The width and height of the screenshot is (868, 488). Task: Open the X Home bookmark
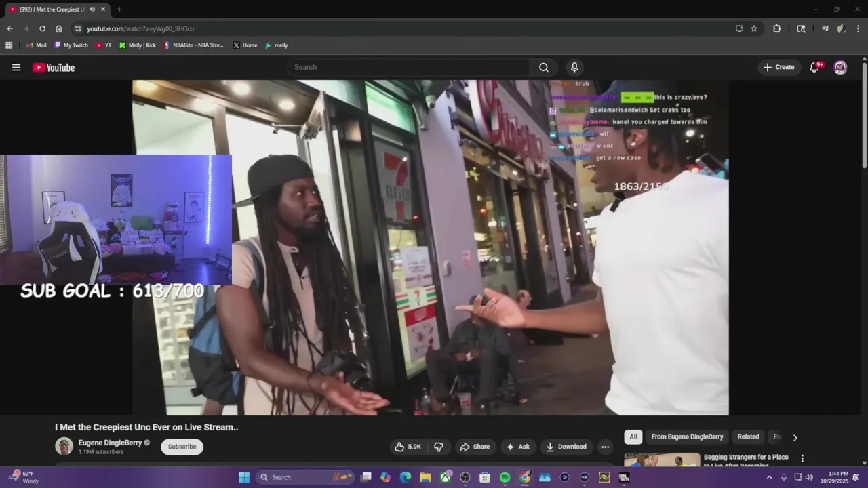pyautogui.click(x=245, y=45)
